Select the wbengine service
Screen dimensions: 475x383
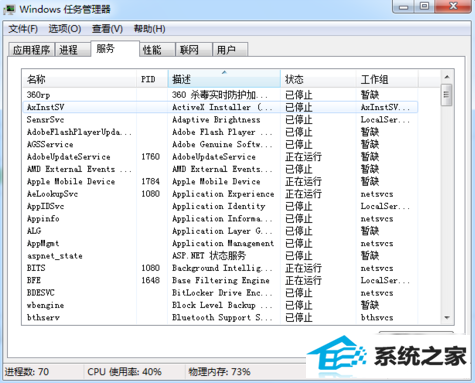(45, 305)
